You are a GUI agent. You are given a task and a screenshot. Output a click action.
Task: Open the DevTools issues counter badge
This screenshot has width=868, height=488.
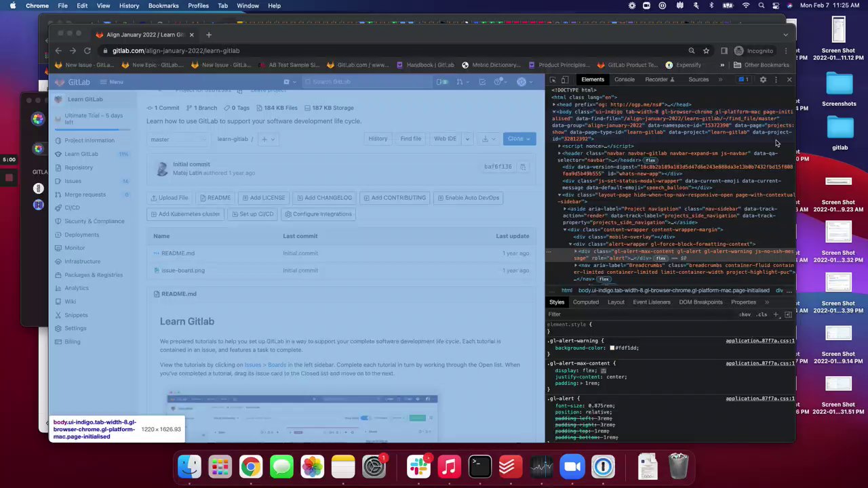[x=744, y=80]
